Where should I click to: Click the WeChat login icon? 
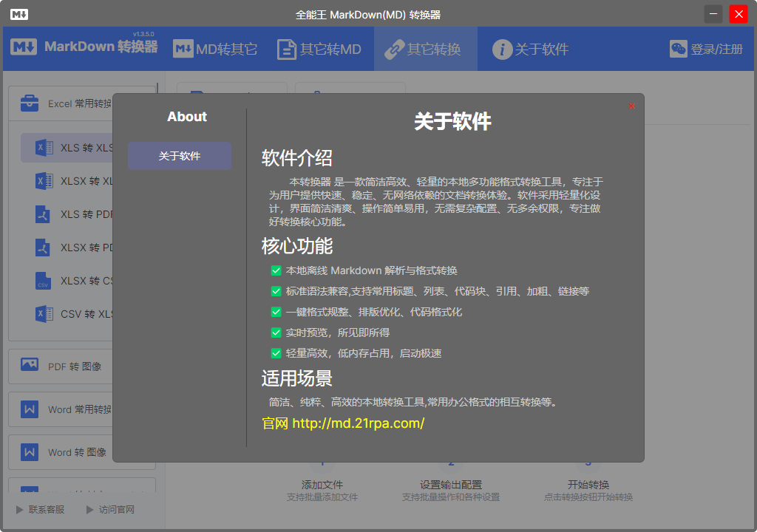(679, 49)
